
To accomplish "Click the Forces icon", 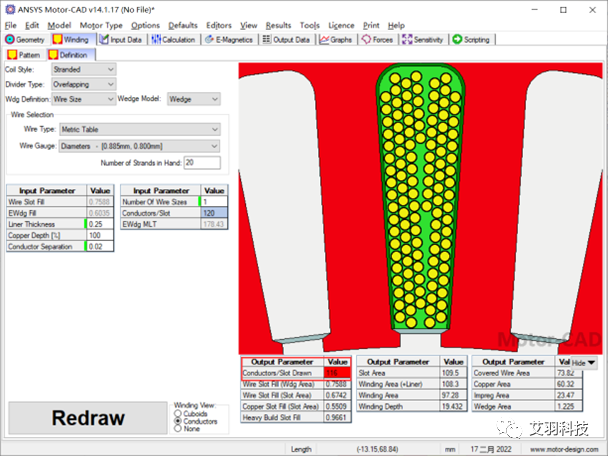I will pos(366,40).
